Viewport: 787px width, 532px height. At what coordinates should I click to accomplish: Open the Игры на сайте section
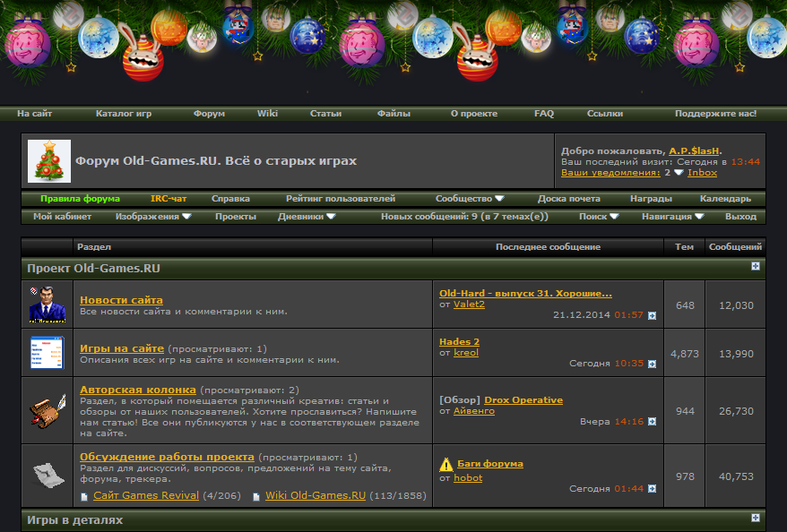[x=122, y=348]
